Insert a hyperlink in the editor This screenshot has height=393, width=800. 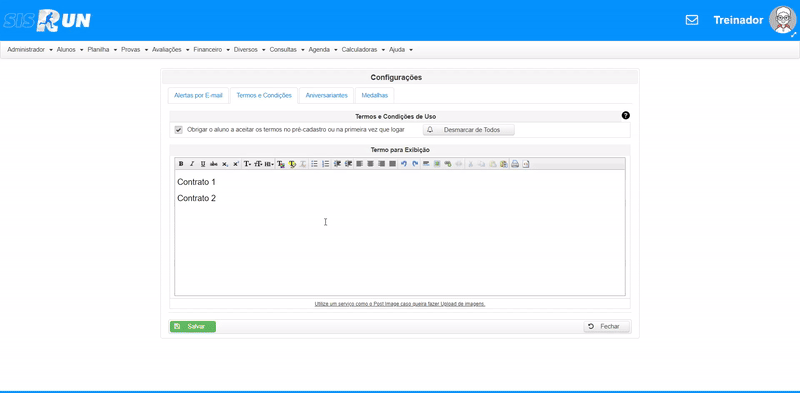pyautogui.click(x=448, y=164)
